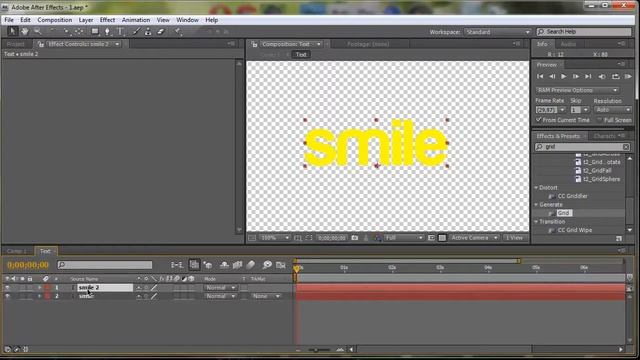Select the Brush tool
Screen dimensions: 640x360
click(136, 31)
